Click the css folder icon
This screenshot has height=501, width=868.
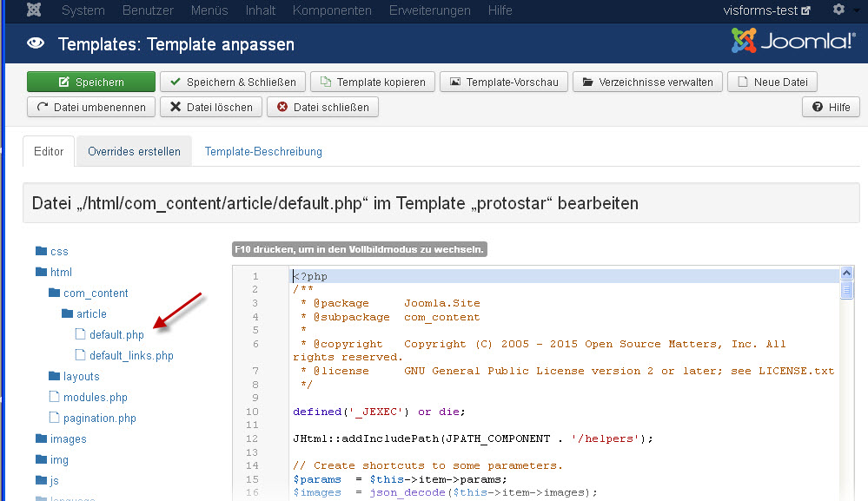pos(41,251)
